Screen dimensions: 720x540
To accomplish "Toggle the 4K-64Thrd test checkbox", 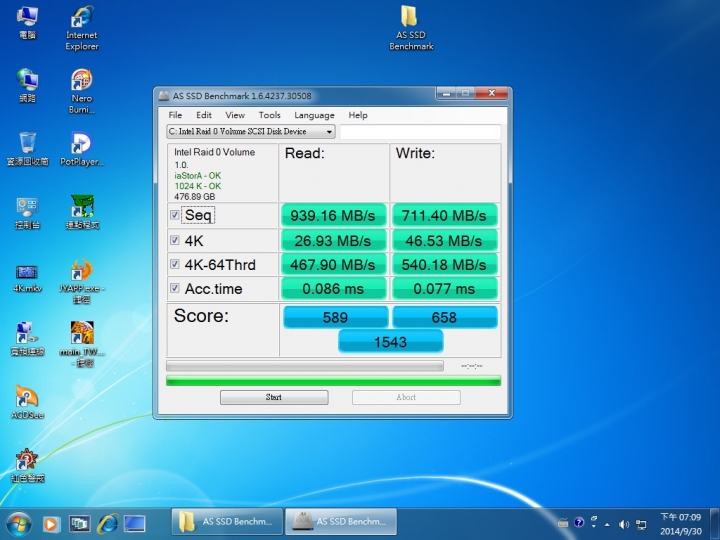I will (174, 264).
